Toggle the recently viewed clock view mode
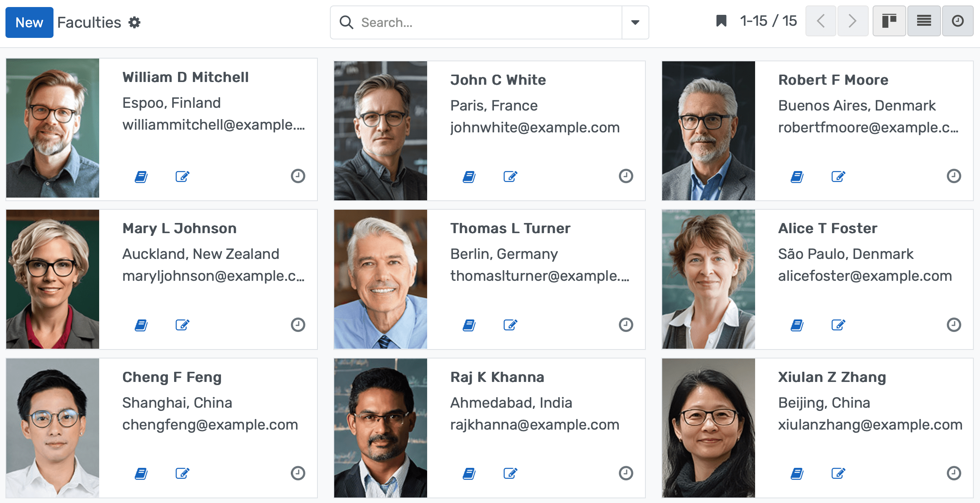The height and width of the screenshot is (503, 980). [957, 21]
